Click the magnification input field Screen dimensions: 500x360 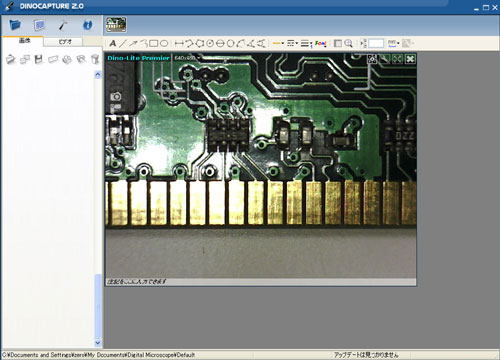click(x=376, y=43)
